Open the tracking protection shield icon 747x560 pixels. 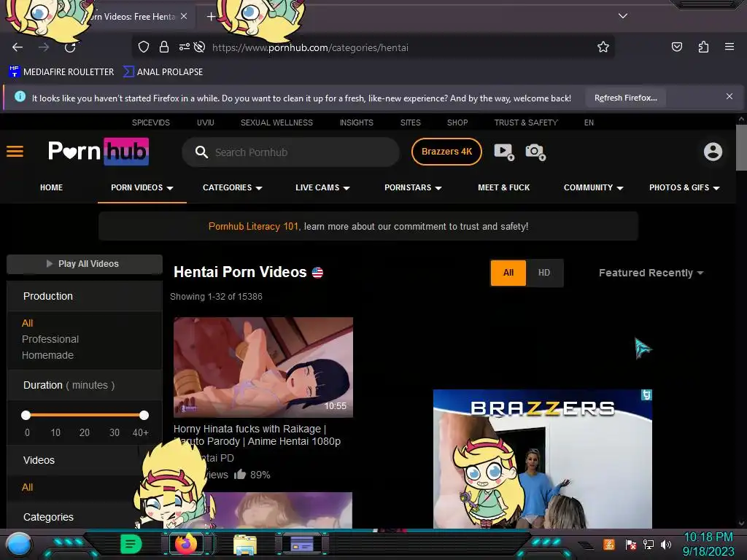click(x=144, y=47)
